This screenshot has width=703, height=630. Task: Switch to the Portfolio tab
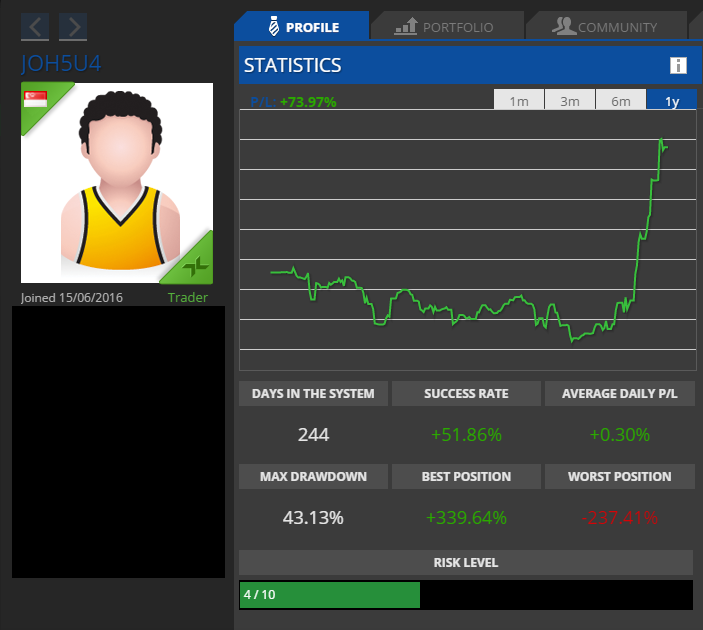pyautogui.click(x=446, y=27)
